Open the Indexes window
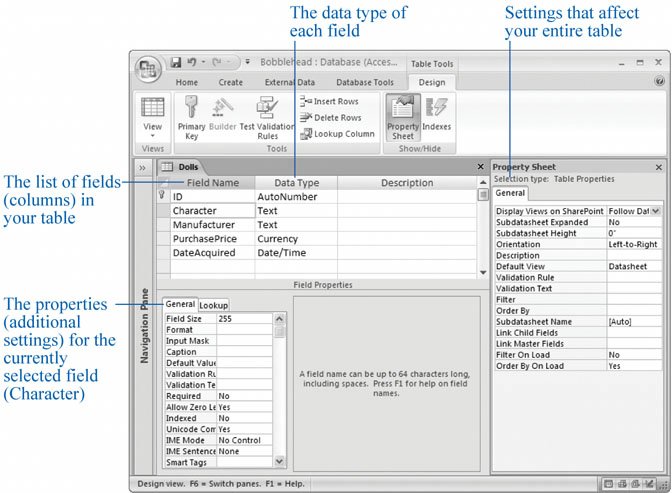 [437, 115]
